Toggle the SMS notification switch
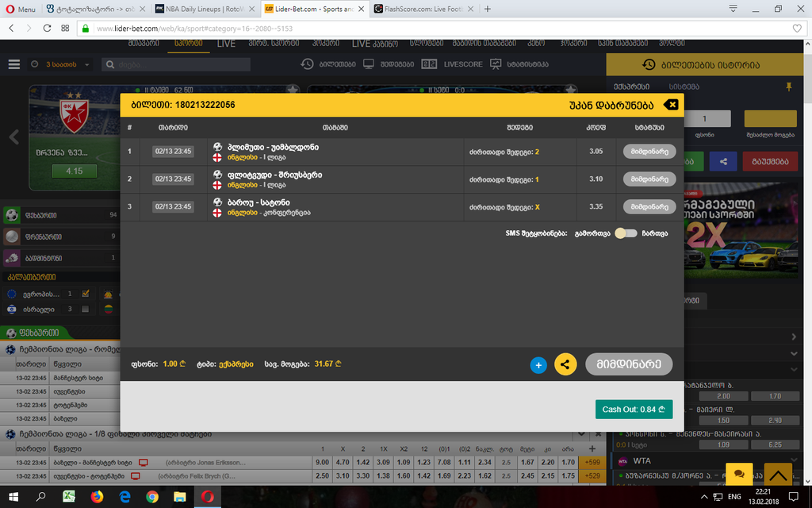 (626, 233)
